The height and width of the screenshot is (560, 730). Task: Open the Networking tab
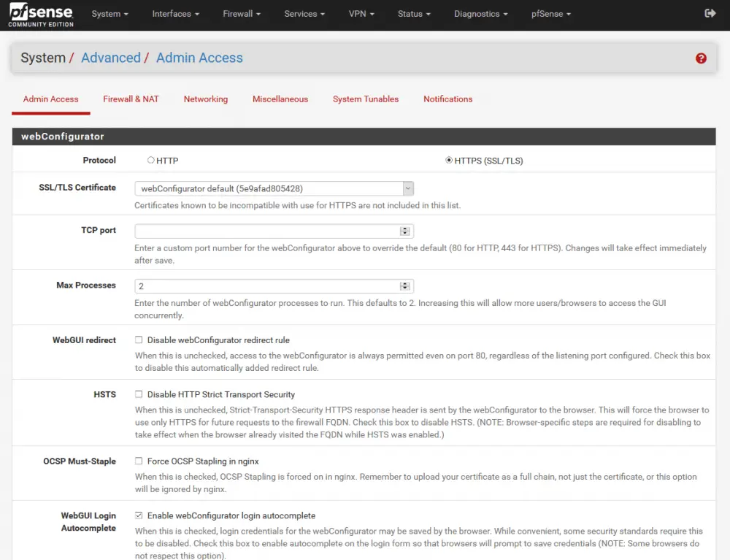[205, 99]
